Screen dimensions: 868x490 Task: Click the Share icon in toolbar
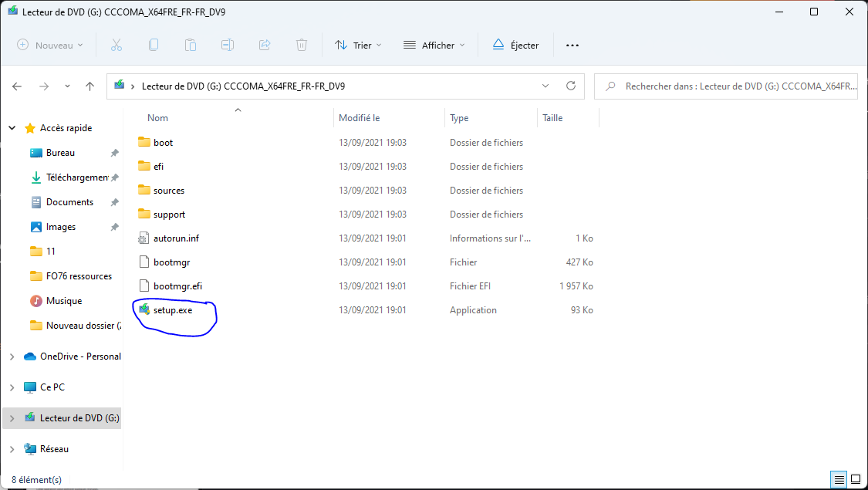pos(265,46)
